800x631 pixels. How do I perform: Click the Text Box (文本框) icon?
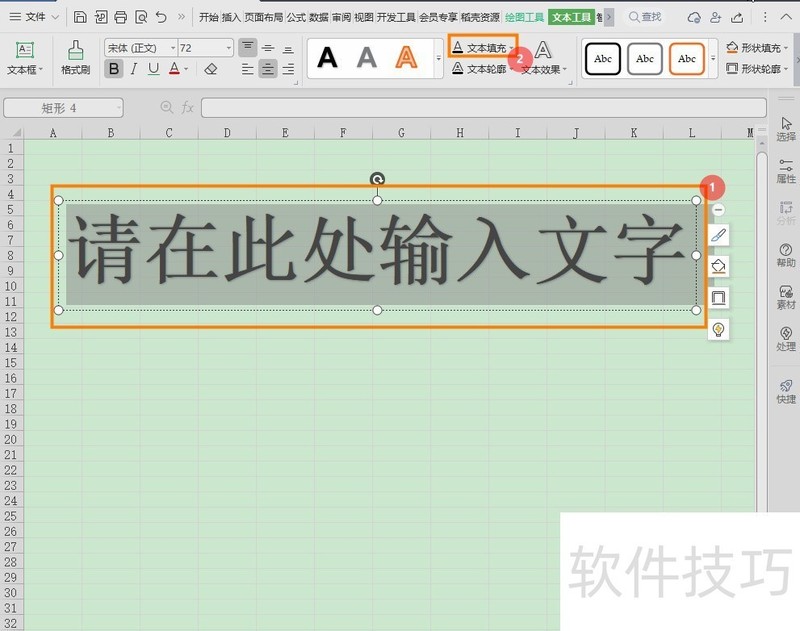click(x=23, y=50)
